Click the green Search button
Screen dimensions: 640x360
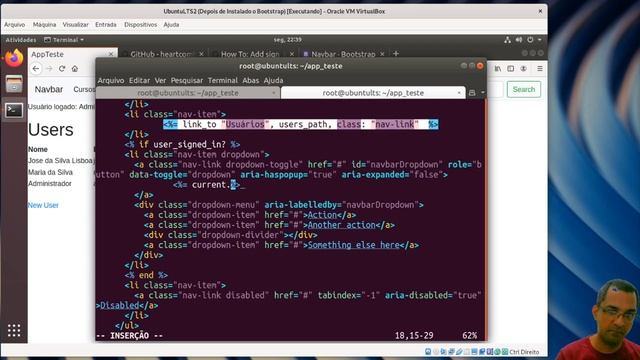pos(524,89)
